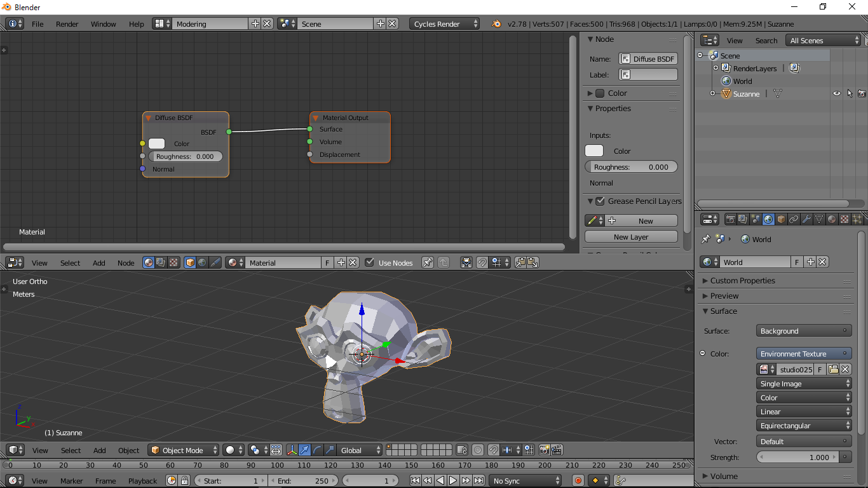This screenshot has height=488, width=868.
Task: Toggle the record auto-keyframe button
Action: [578, 481]
